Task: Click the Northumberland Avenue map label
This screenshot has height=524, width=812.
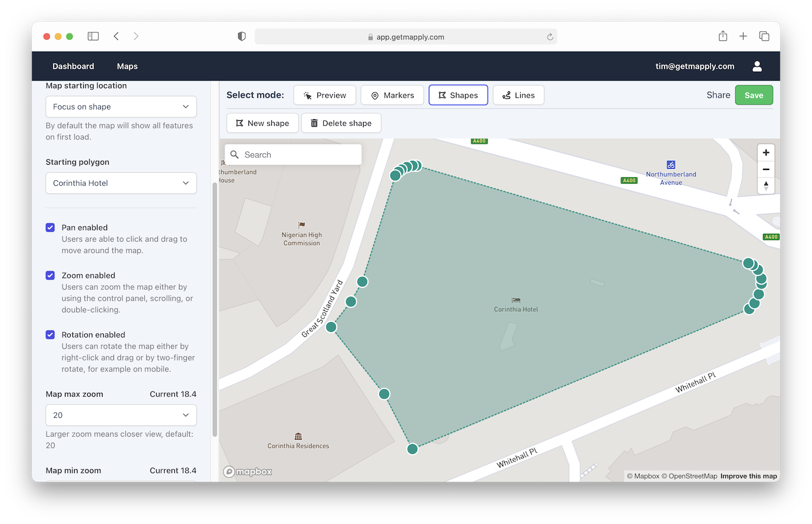Action: 671,178
